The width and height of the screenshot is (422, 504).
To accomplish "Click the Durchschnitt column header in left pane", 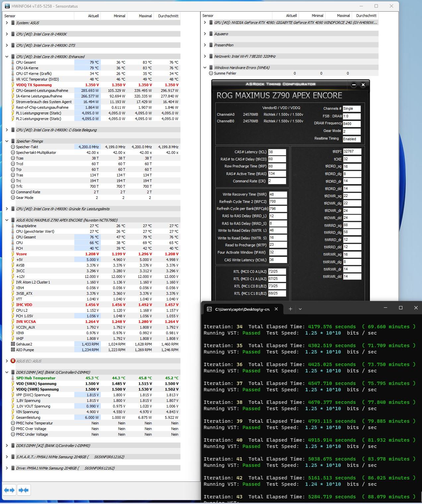I will tap(167, 16).
